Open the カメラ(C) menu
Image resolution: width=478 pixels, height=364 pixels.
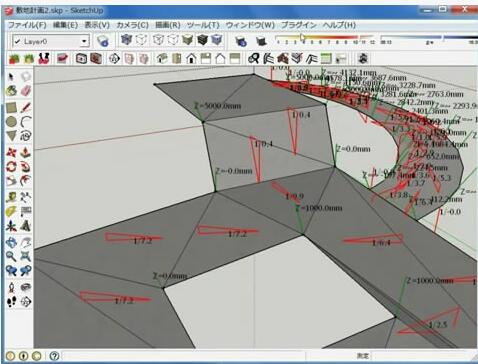(x=132, y=25)
